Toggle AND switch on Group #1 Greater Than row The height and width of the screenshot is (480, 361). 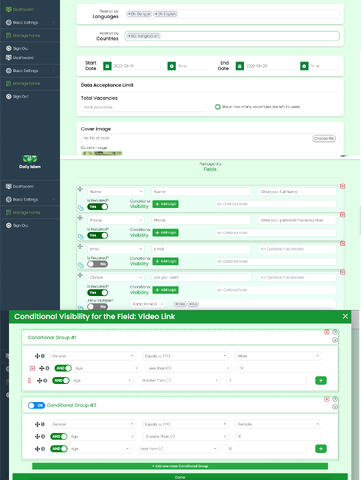(x=61, y=380)
